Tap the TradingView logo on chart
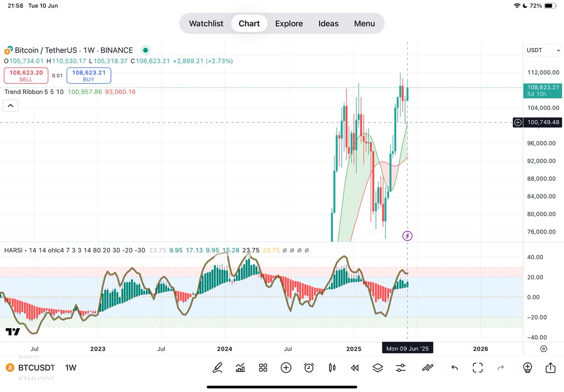 click(13, 332)
